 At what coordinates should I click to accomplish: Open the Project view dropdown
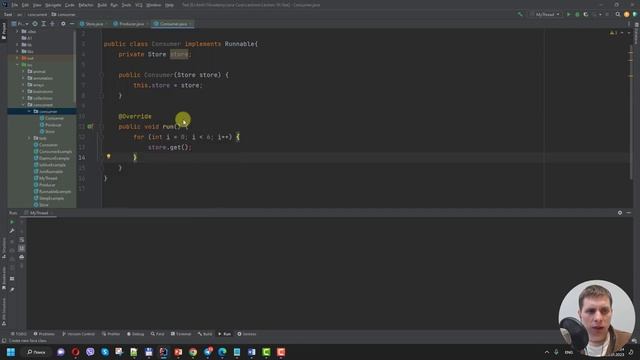tap(20, 24)
